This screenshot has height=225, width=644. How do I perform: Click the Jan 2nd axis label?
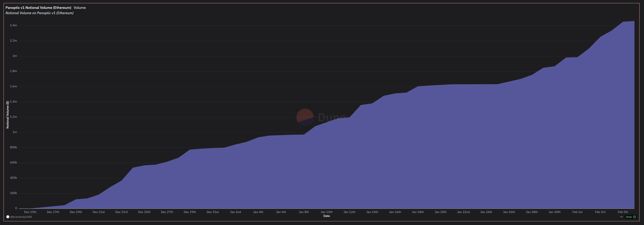(235, 212)
